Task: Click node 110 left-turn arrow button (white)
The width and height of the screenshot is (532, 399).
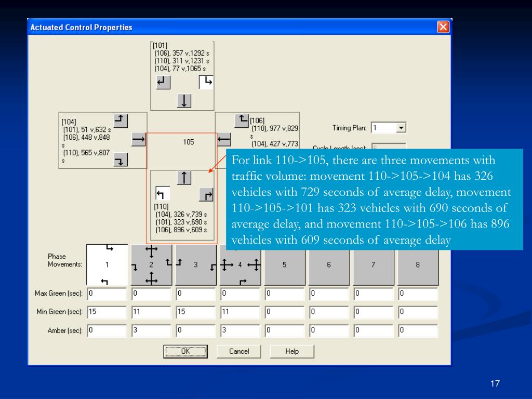Action: coord(163,193)
